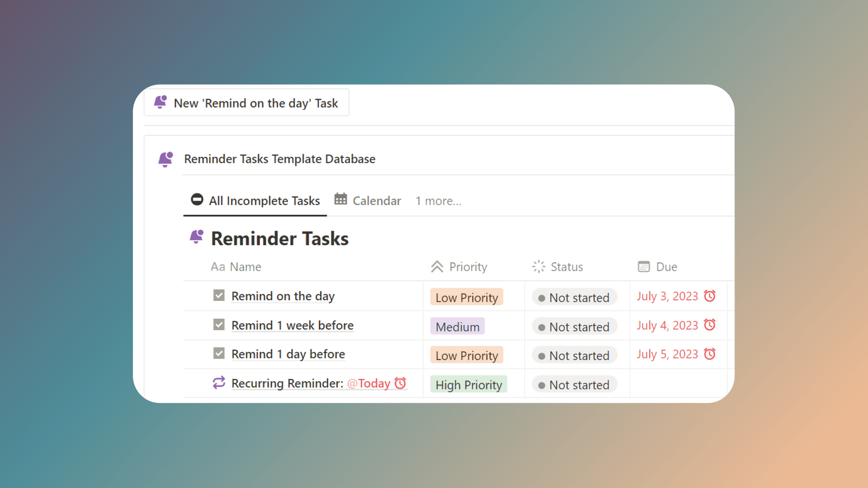Click the calendar icon beside the Calendar view
868x488 pixels.
click(x=340, y=200)
